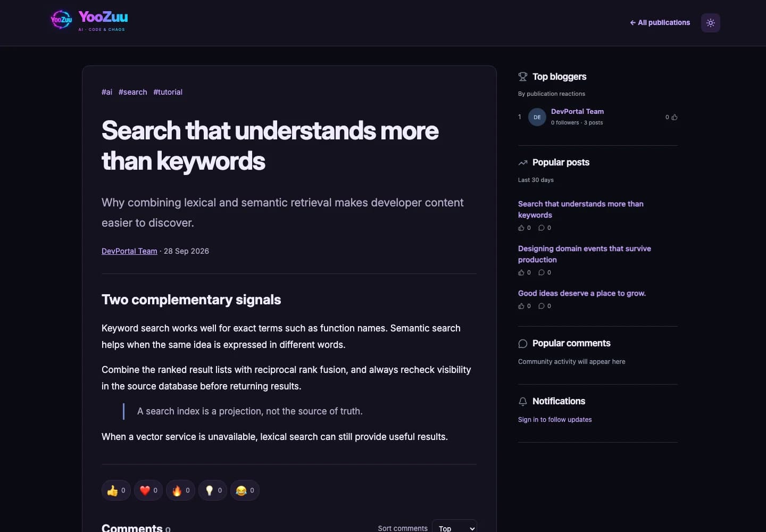Click the 'Last 30 days' label

point(536,180)
